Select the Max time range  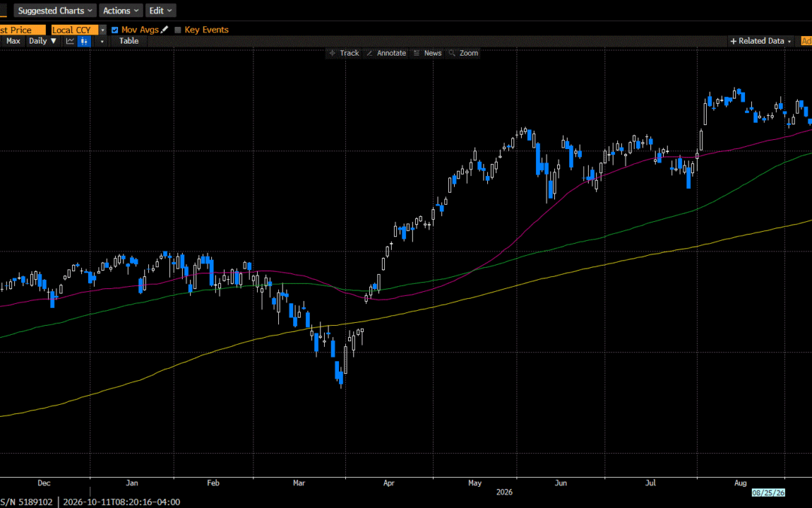(x=13, y=41)
